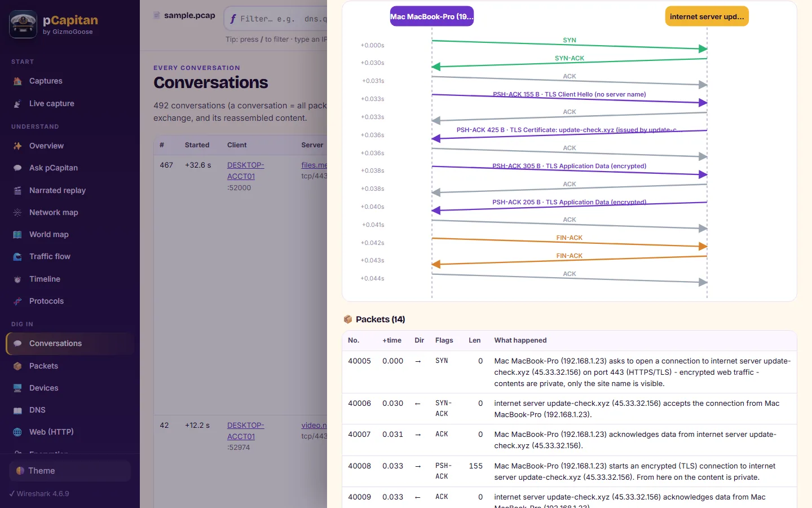Screen dimensions: 812x508
Task: Click the internet server node badge
Action: click(707, 16)
